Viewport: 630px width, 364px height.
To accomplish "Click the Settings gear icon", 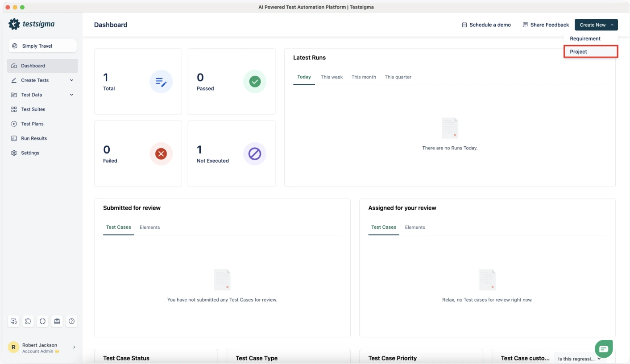I will [x=14, y=153].
